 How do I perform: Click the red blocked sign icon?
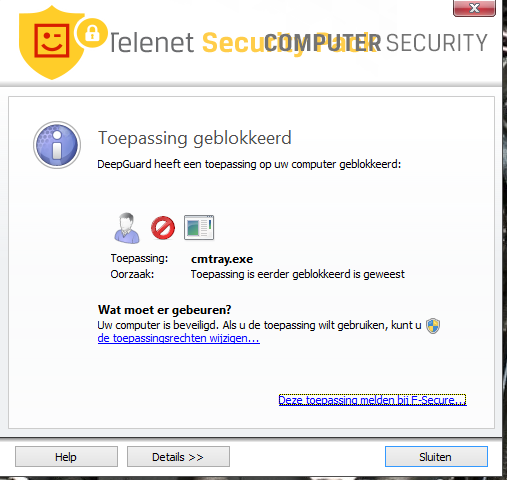click(x=163, y=228)
